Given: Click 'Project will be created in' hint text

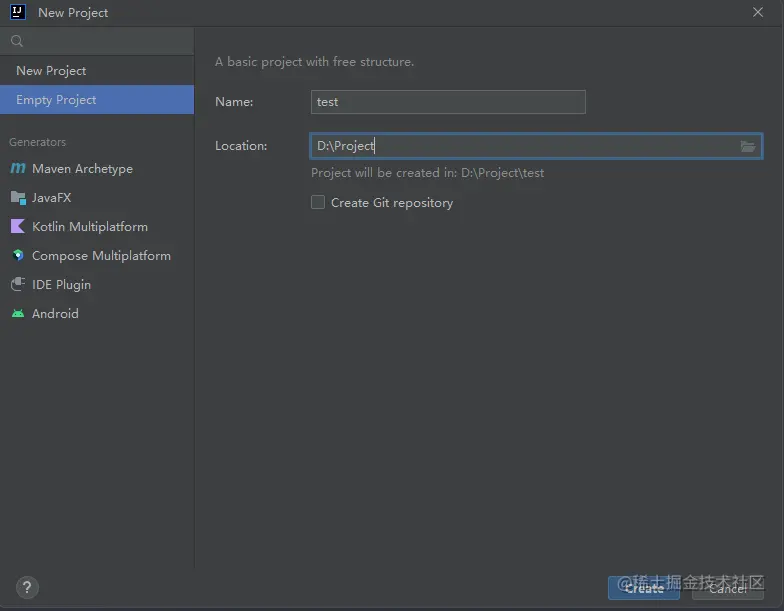Looking at the screenshot, I should [x=428, y=172].
